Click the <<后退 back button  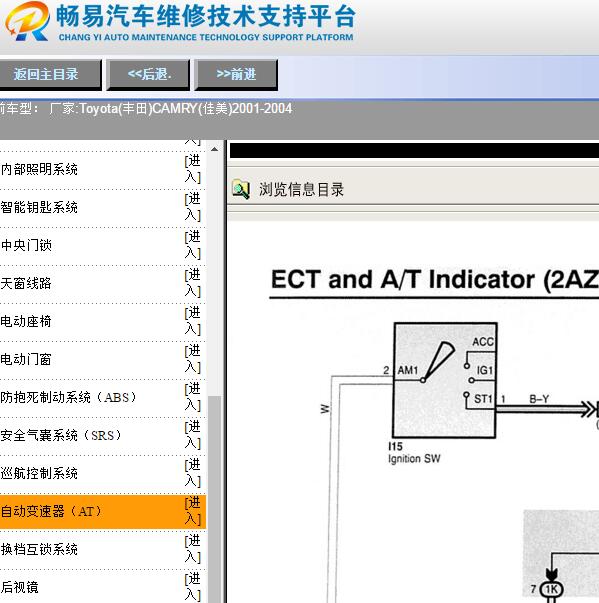148,74
